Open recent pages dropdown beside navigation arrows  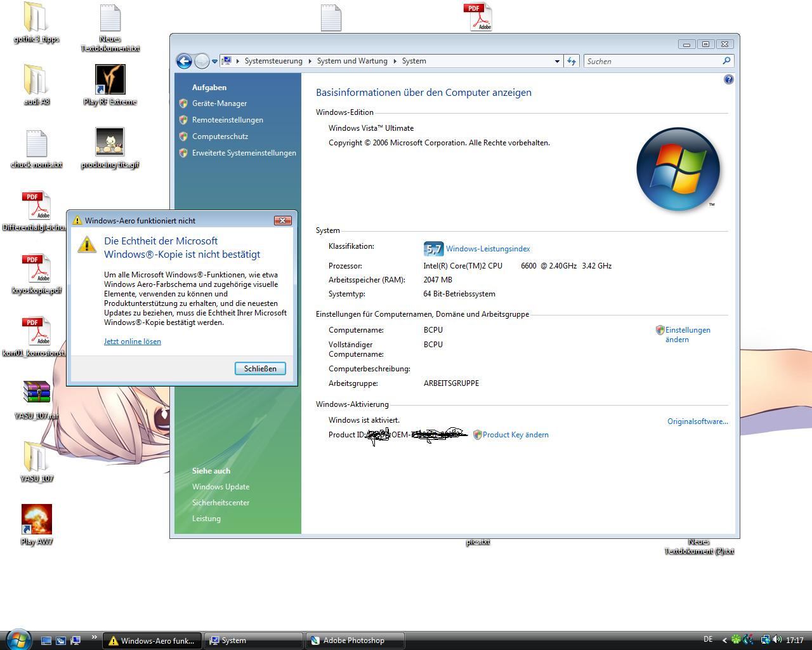[x=214, y=62]
